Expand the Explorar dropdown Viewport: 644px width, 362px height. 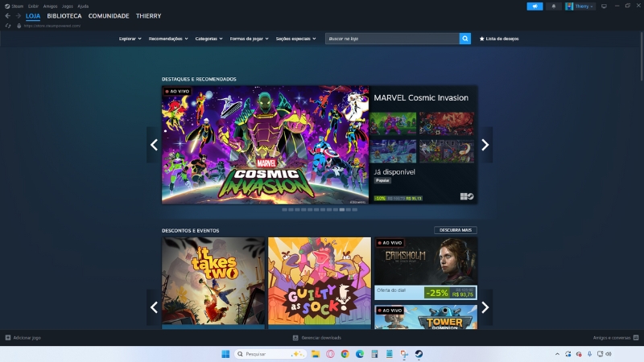click(x=130, y=39)
